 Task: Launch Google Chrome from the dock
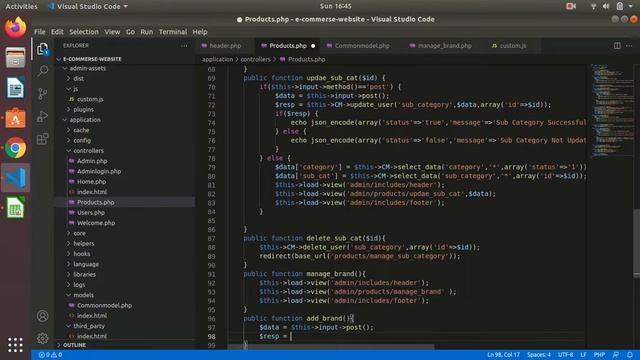(16, 148)
